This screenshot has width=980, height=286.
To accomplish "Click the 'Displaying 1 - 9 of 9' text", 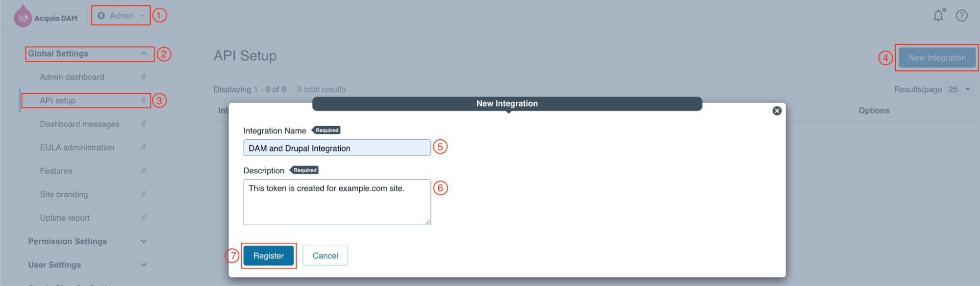I will [250, 89].
